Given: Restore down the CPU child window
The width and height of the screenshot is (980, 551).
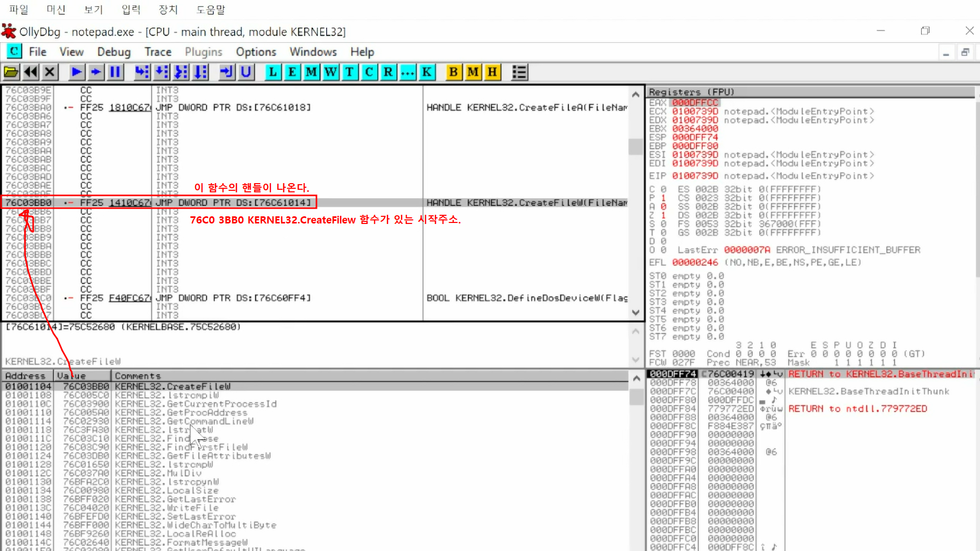Looking at the screenshot, I should coord(965,52).
